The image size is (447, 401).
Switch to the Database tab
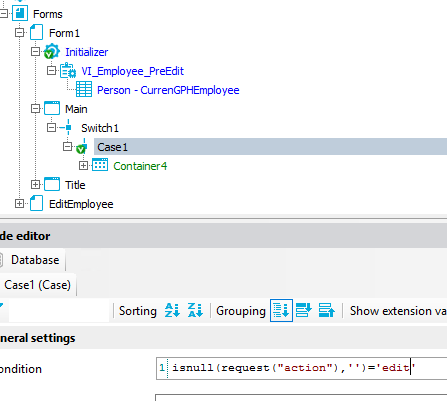pyautogui.click(x=32, y=260)
